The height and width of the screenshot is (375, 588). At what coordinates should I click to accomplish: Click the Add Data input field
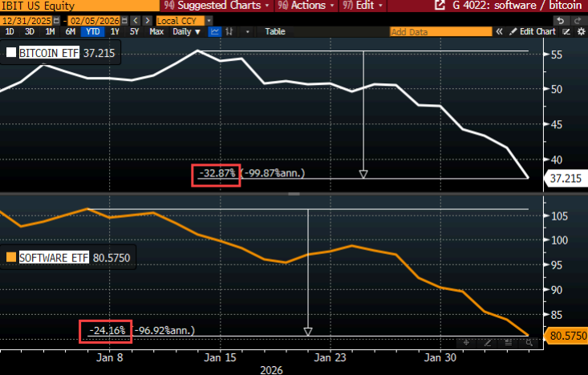tap(439, 32)
